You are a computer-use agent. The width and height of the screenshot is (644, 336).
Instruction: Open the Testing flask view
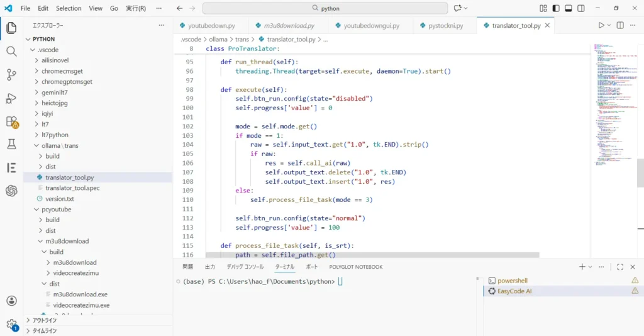(x=11, y=143)
